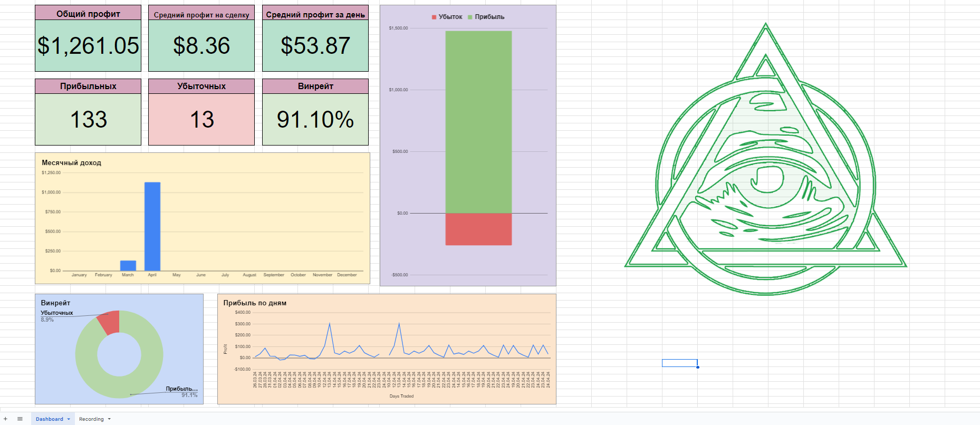
Task: Select the "13" losing trades cell
Action: (x=201, y=120)
